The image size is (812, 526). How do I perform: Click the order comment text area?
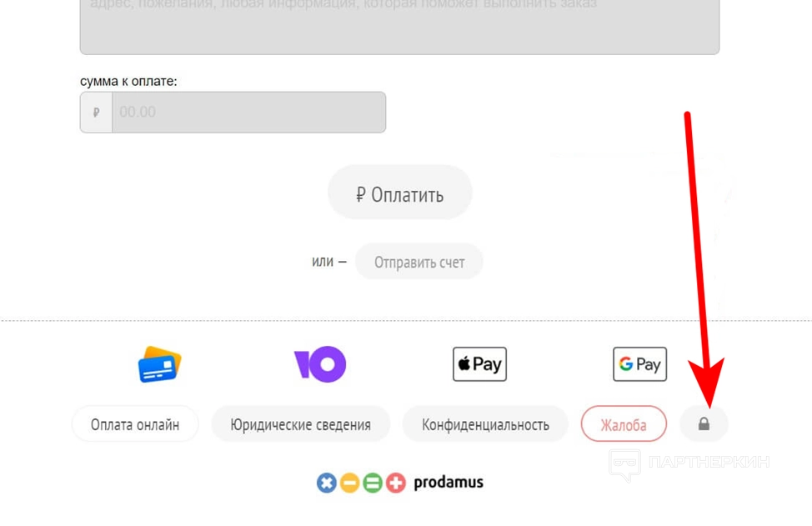pyautogui.click(x=399, y=27)
